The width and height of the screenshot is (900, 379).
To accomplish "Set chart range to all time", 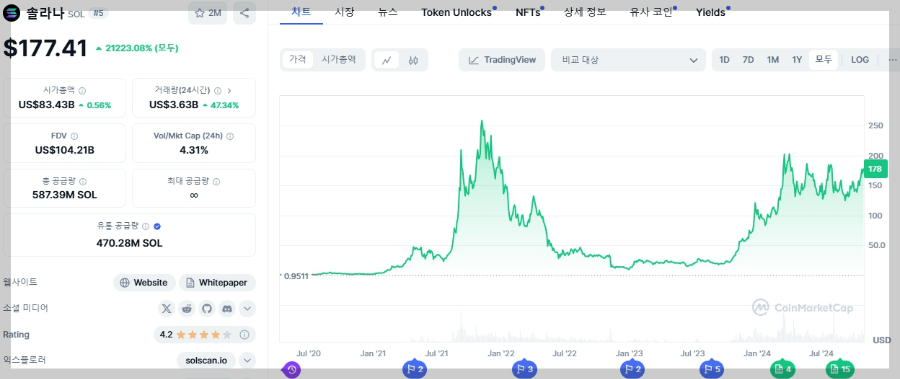I will 824,60.
